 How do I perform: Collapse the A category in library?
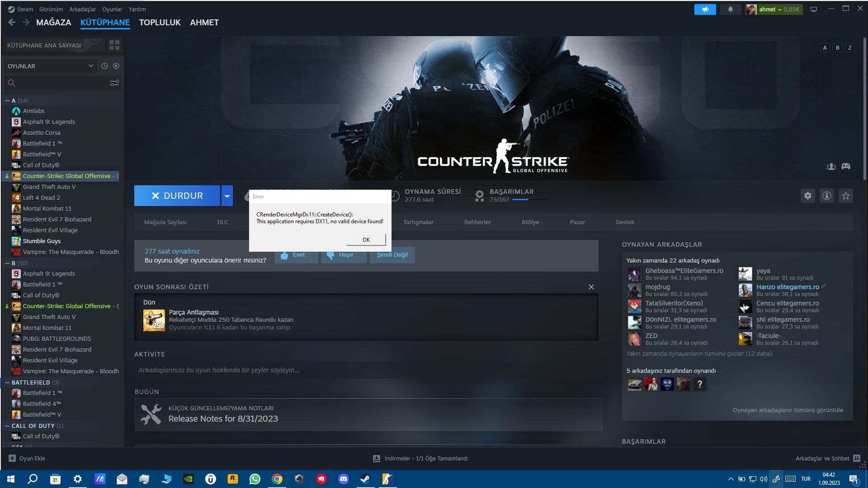[7, 101]
